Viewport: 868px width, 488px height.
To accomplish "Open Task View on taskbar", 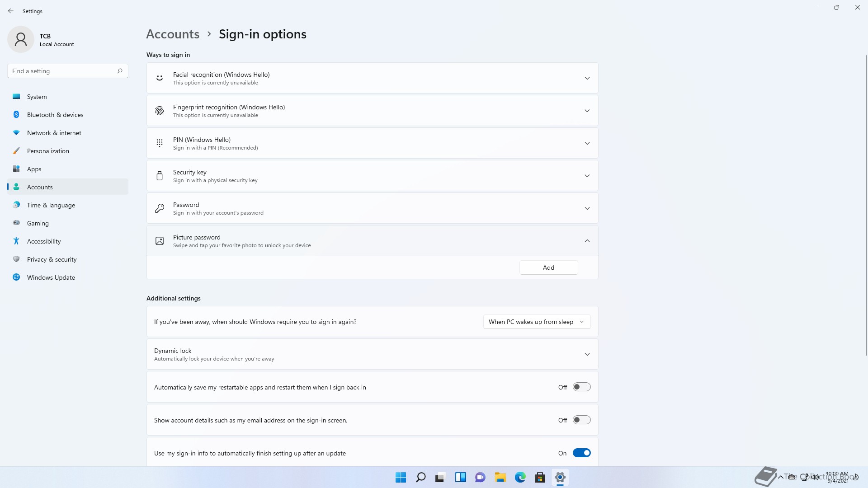I will coord(440,477).
